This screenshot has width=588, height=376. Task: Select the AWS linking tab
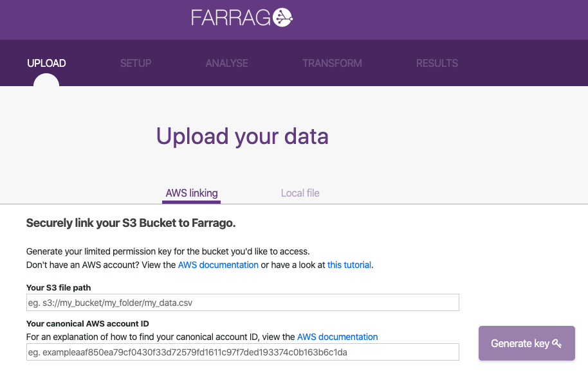pyautogui.click(x=191, y=193)
